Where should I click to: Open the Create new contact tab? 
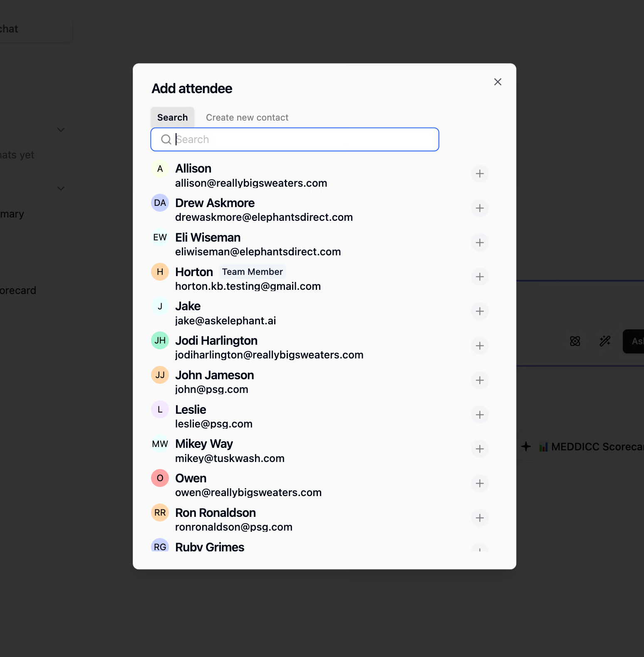click(247, 118)
